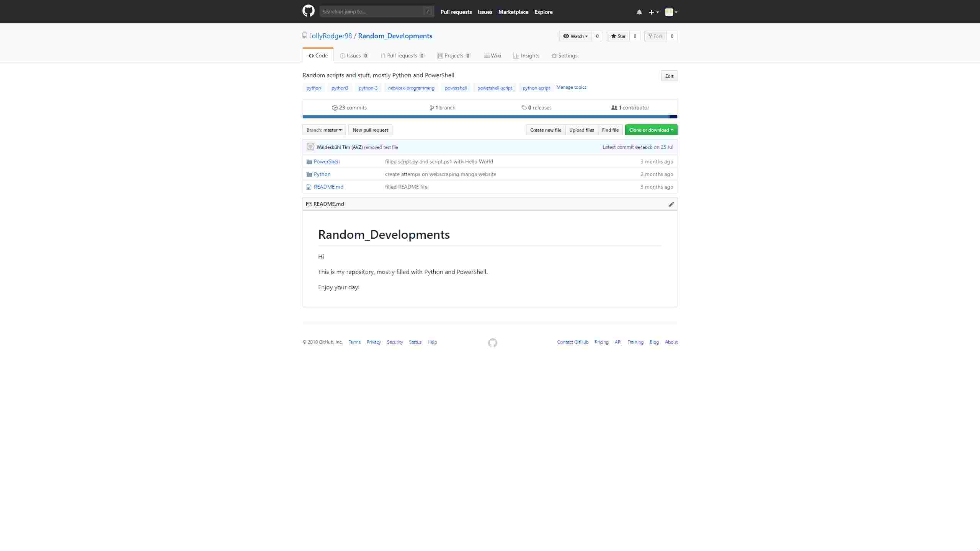Open the README.md file in list
Image resolution: width=980 pixels, height=551 pixels.
(328, 187)
